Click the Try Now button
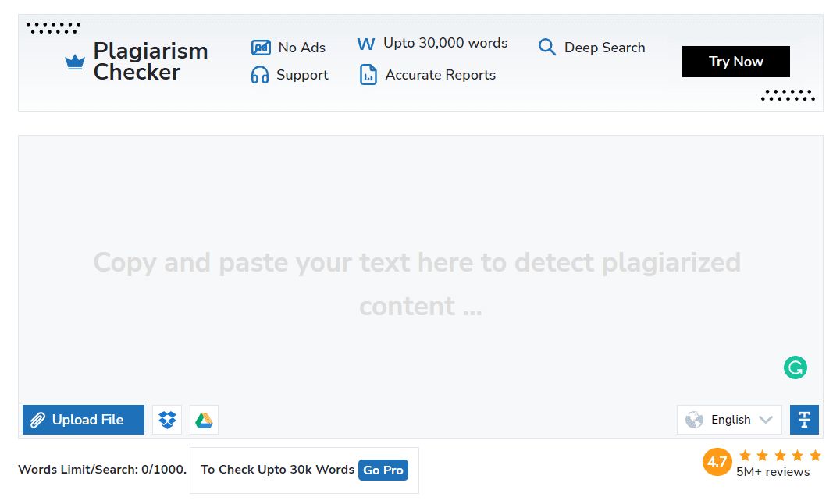 point(735,62)
